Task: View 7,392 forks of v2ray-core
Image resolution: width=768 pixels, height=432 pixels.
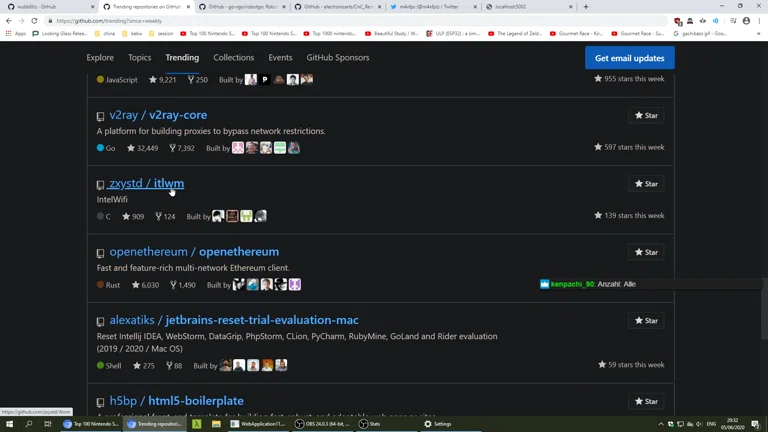Action: point(182,148)
